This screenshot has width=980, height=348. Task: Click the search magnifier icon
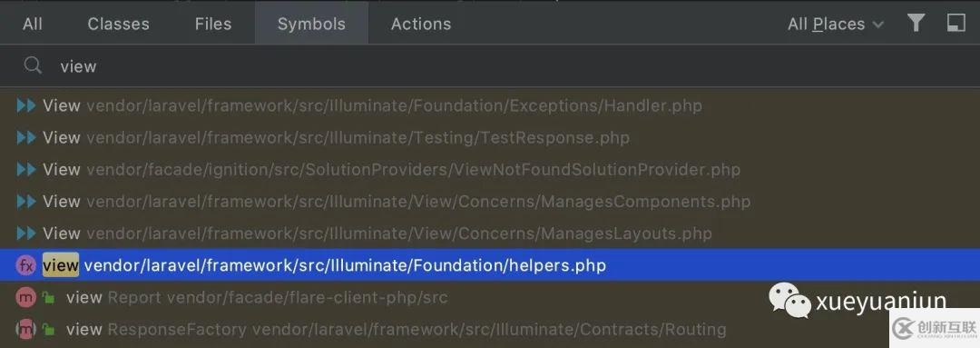(x=33, y=65)
